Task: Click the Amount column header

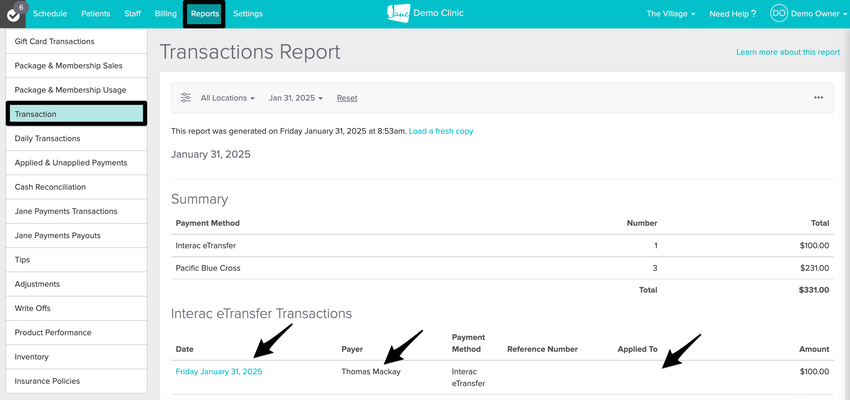Action: [x=814, y=349]
